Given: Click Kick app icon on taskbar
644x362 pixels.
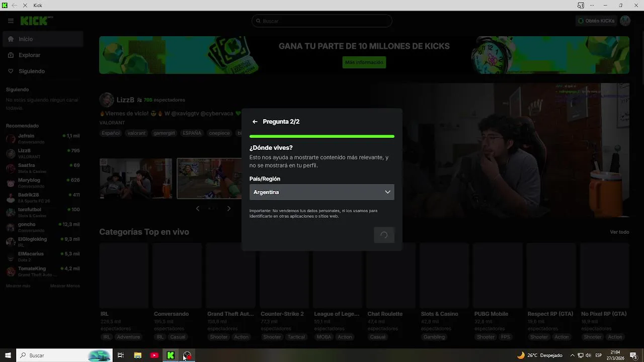Looking at the screenshot, I should pos(171,355).
